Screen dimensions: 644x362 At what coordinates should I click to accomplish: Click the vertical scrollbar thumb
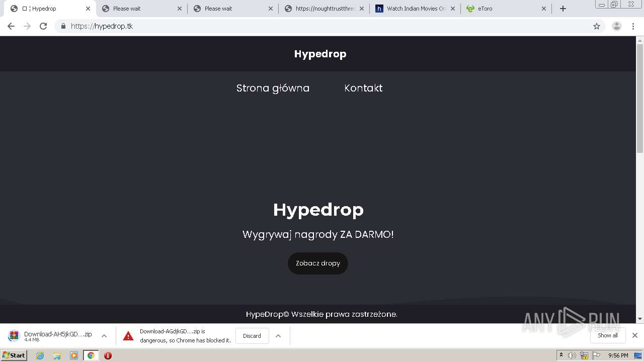pyautogui.click(x=640, y=98)
